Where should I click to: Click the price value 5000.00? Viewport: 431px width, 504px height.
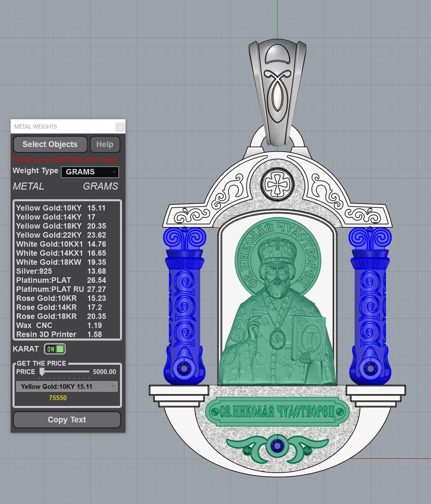[104, 372]
